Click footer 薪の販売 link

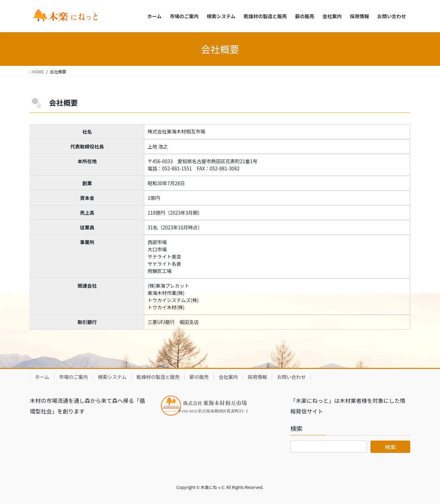click(199, 377)
